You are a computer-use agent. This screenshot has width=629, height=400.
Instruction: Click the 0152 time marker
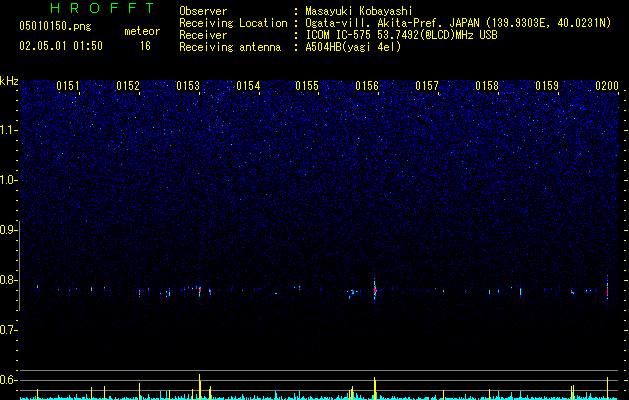[x=128, y=86]
